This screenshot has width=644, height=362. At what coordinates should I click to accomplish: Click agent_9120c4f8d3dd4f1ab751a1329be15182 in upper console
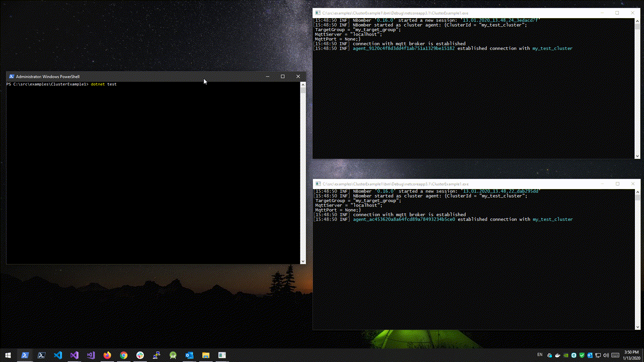404,49
